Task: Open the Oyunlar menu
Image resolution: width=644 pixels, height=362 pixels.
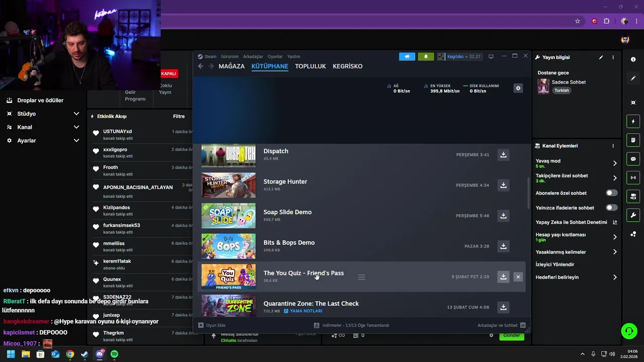Action: 275,57
